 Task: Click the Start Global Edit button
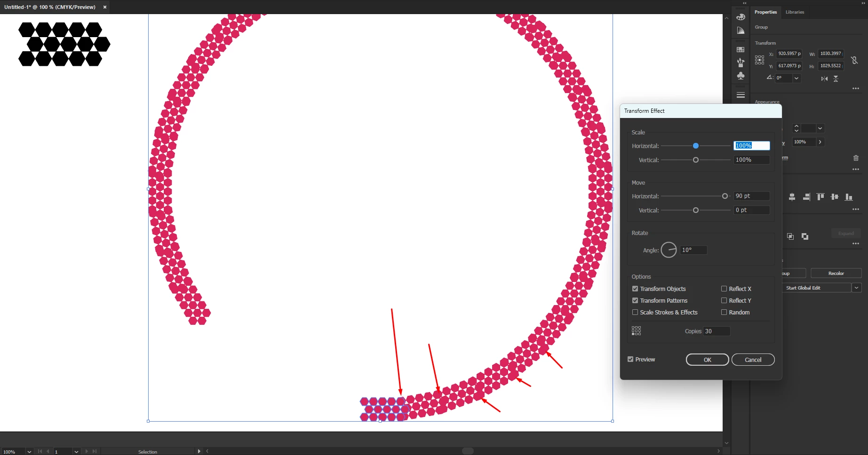tap(817, 288)
